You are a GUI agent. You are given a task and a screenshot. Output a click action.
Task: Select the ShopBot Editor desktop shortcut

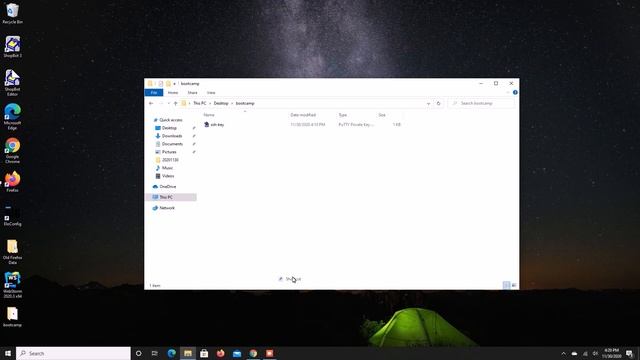(x=12, y=82)
